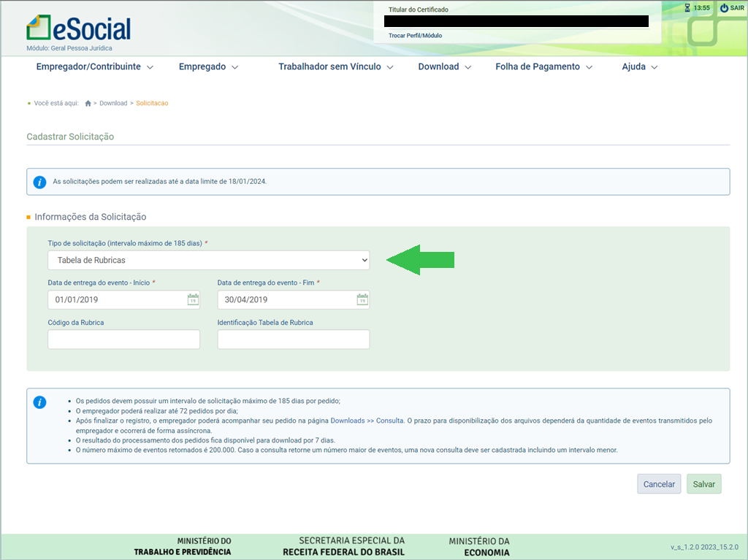Click Trocar Perfil/Módulo link
The image size is (748, 560).
415,35
